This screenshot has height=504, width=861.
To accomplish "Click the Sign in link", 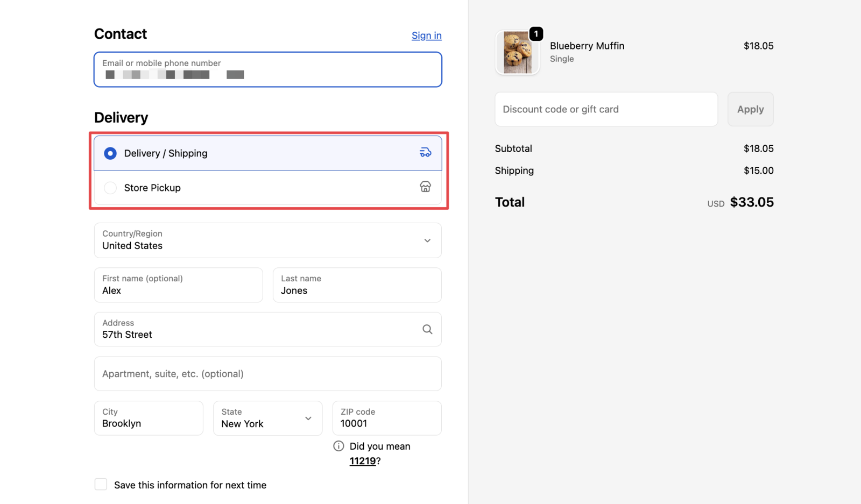I will (427, 36).
